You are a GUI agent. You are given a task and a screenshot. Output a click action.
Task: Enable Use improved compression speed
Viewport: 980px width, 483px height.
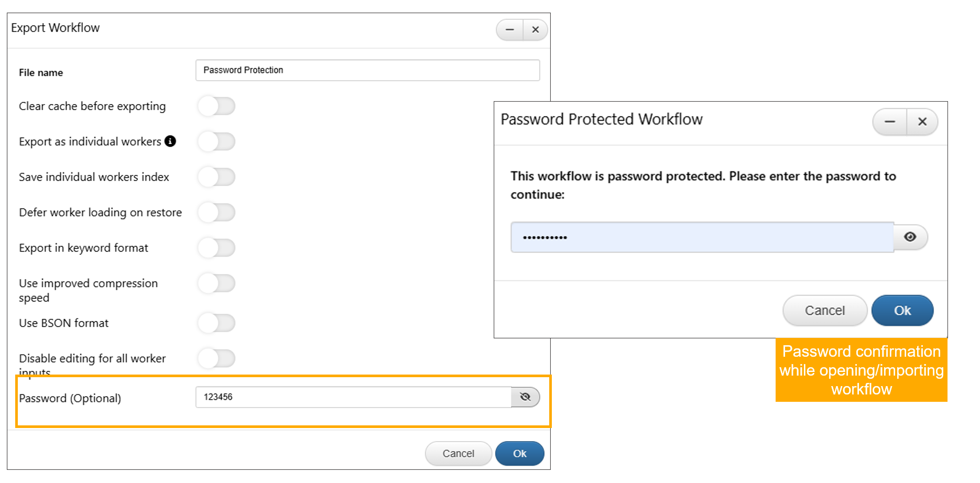216,283
